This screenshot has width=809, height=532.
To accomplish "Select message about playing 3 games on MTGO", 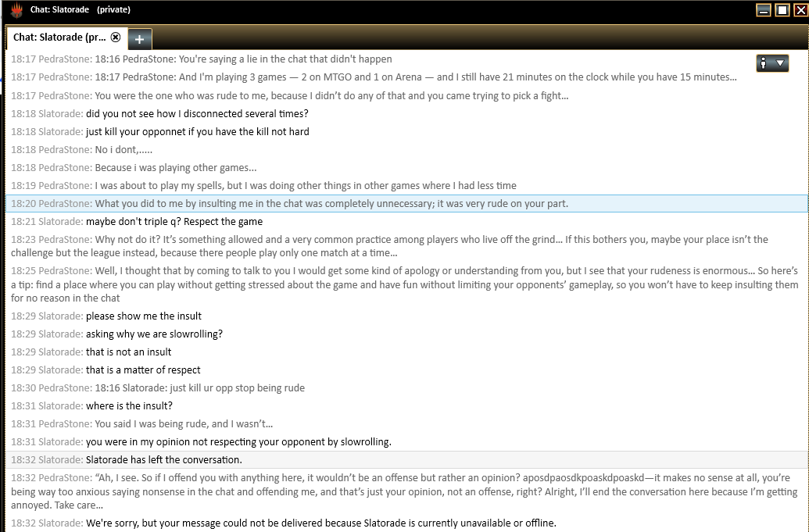I will click(406, 77).
